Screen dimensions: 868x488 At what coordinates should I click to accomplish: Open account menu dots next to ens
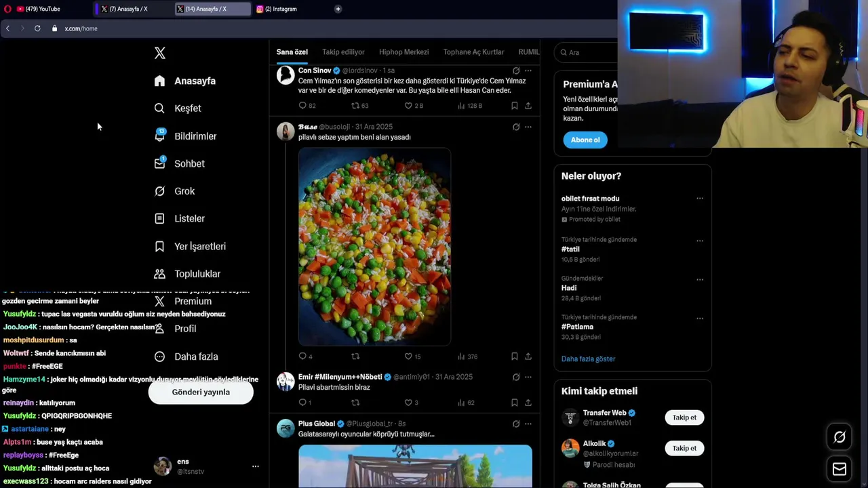tap(256, 466)
